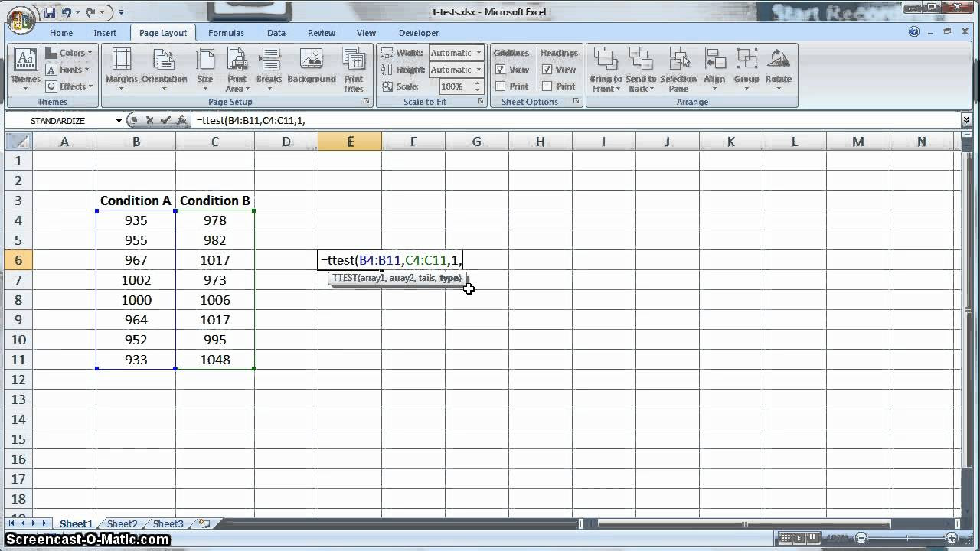The height and width of the screenshot is (551, 980).
Task: Click the Select All corner
Action: click(18, 142)
